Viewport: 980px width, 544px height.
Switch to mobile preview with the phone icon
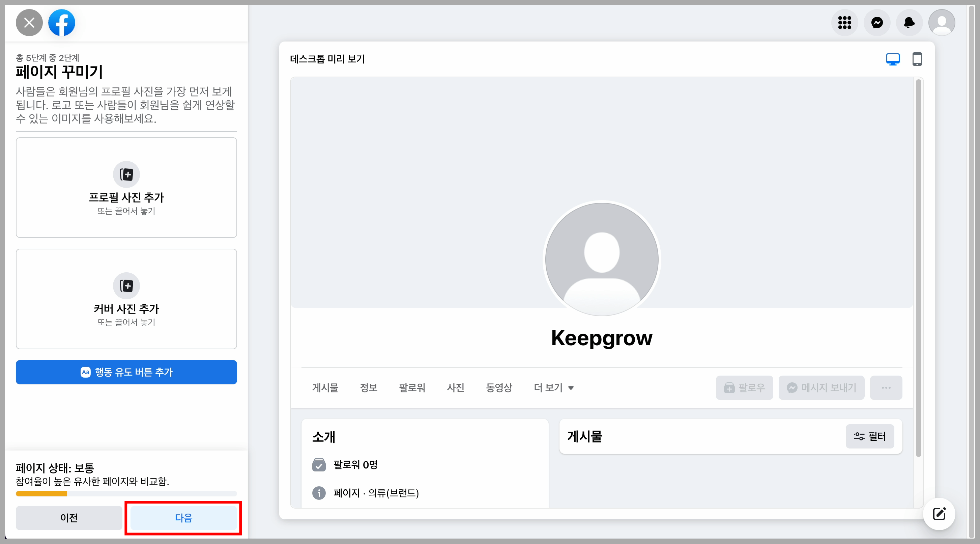pos(917,59)
